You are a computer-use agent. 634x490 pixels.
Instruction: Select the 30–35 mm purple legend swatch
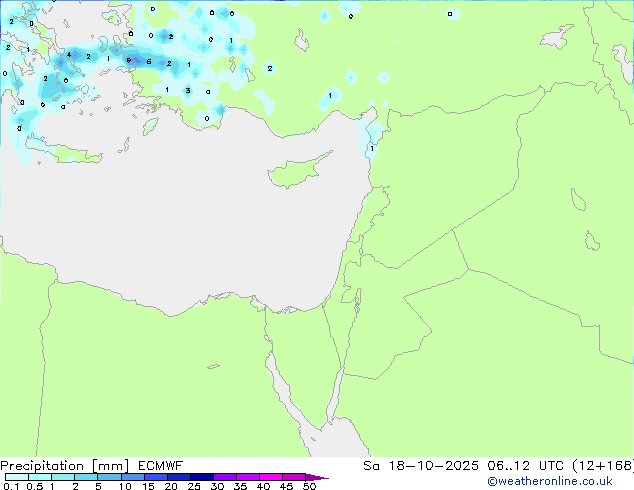pyautogui.click(x=224, y=477)
